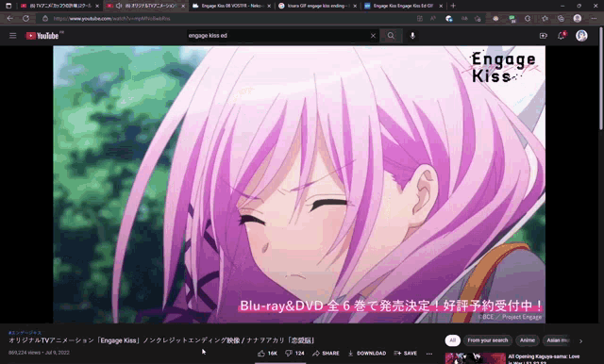Click the SHARE button
The height and width of the screenshot is (364, 604).
click(x=326, y=354)
